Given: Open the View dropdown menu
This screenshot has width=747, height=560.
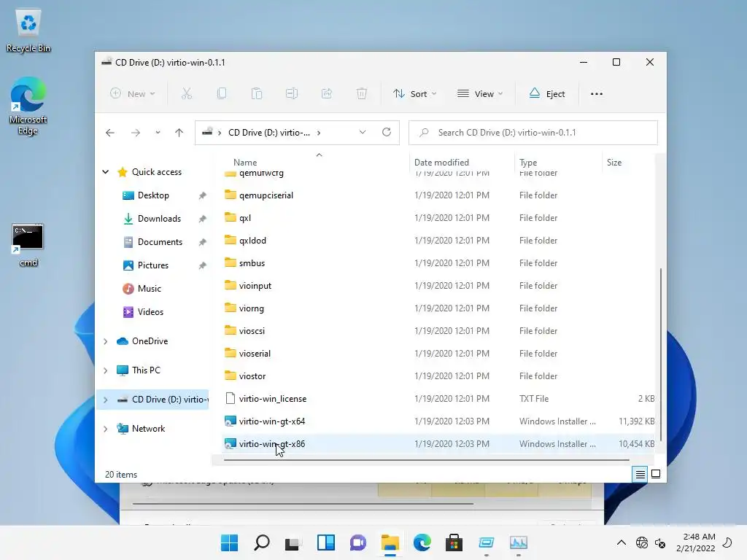Looking at the screenshot, I should point(480,94).
